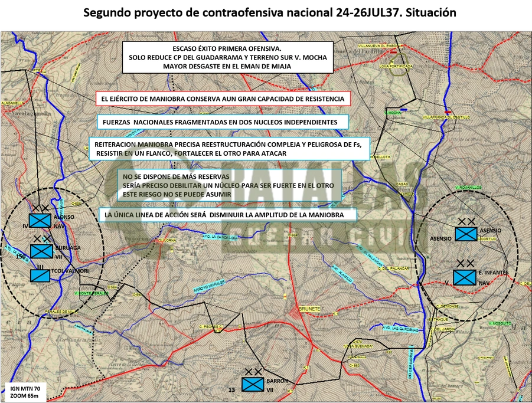Select the 'FUERZAS NACIONALES FRAGMENTADAS' text box
The image size is (532, 403).
[223, 122]
